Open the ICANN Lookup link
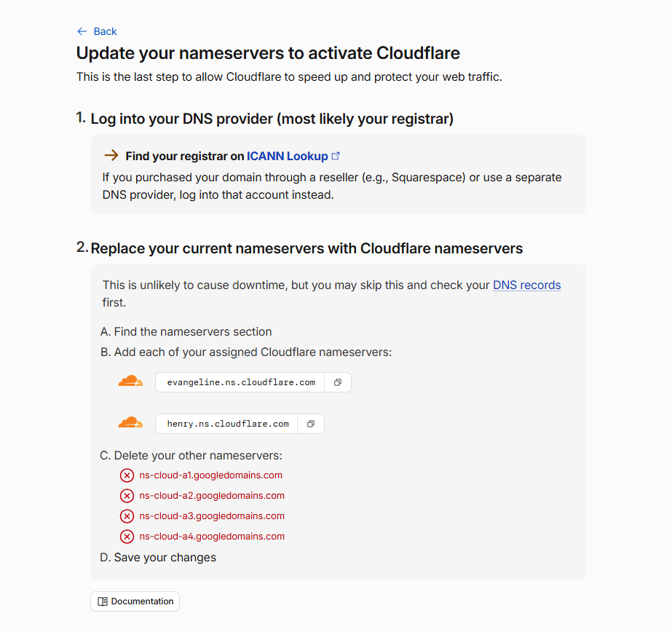This screenshot has width=672, height=632. point(287,156)
